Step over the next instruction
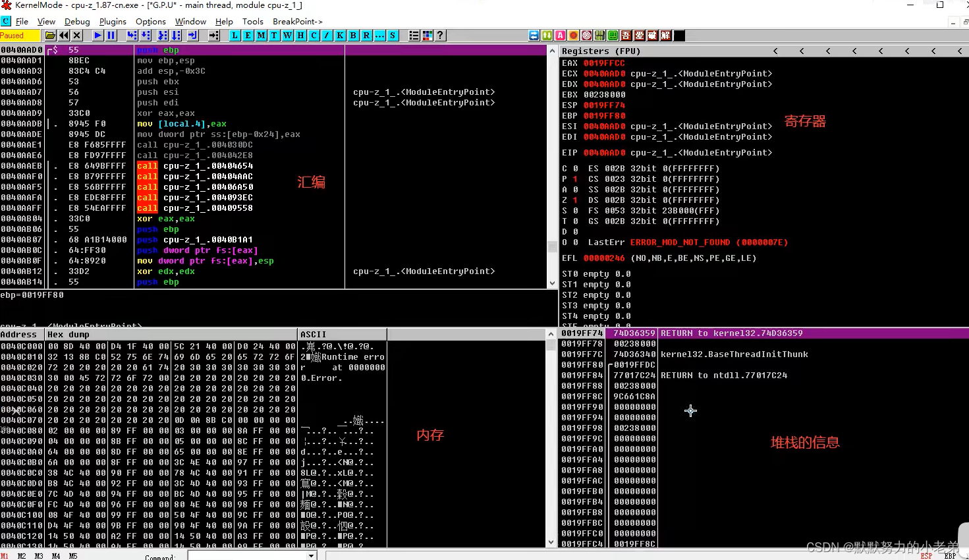Image resolution: width=969 pixels, height=560 pixels. 146,36
